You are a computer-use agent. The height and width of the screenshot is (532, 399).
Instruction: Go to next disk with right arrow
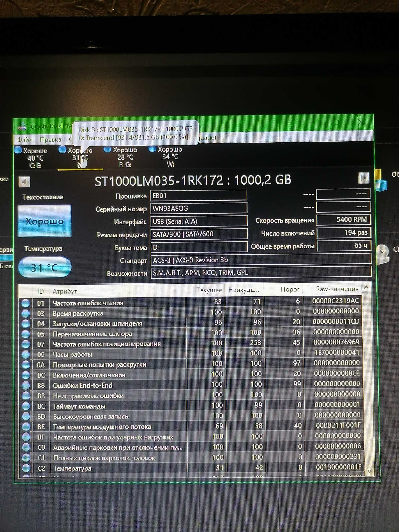point(364,178)
